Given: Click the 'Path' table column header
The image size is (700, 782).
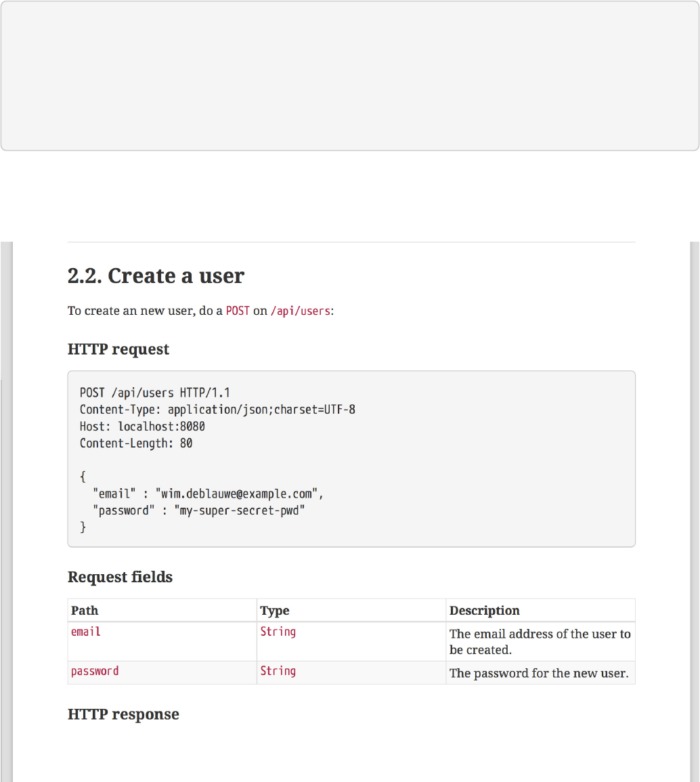Looking at the screenshot, I should click(162, 611).
